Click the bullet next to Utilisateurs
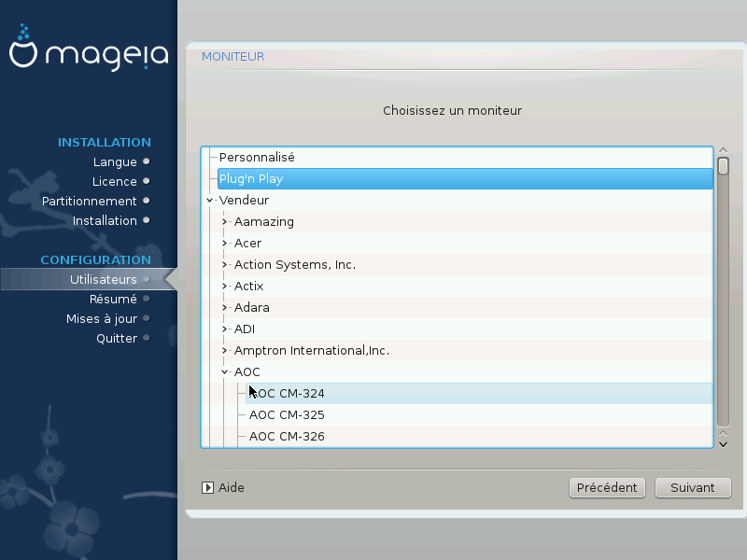747x560 pixels. pos(147,279)
